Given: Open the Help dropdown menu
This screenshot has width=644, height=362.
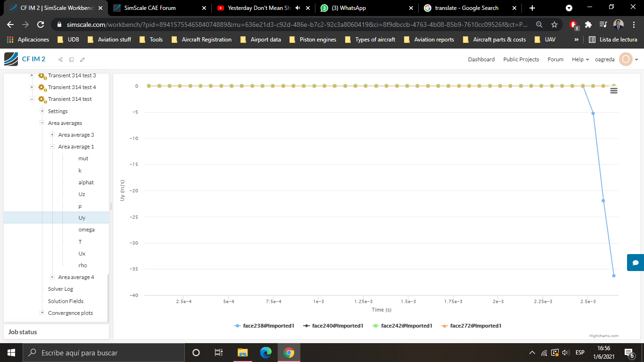Looking at the screenshot, I should 580,59.
